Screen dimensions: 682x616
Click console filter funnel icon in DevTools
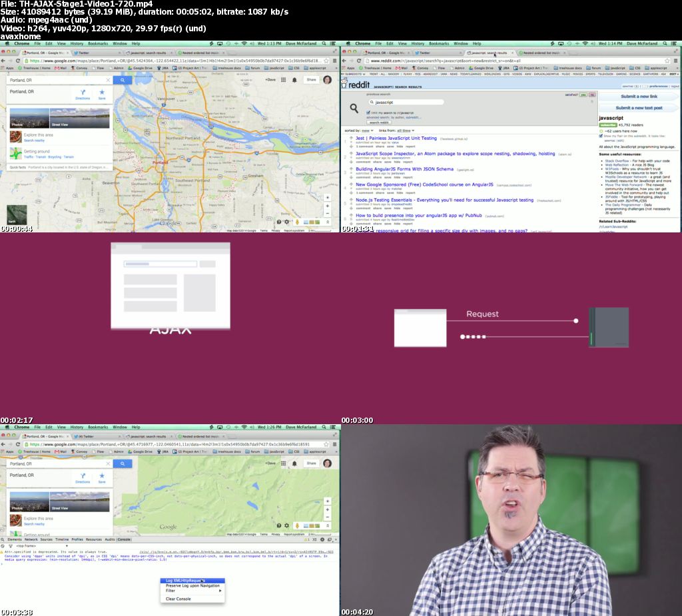(9, 545)
